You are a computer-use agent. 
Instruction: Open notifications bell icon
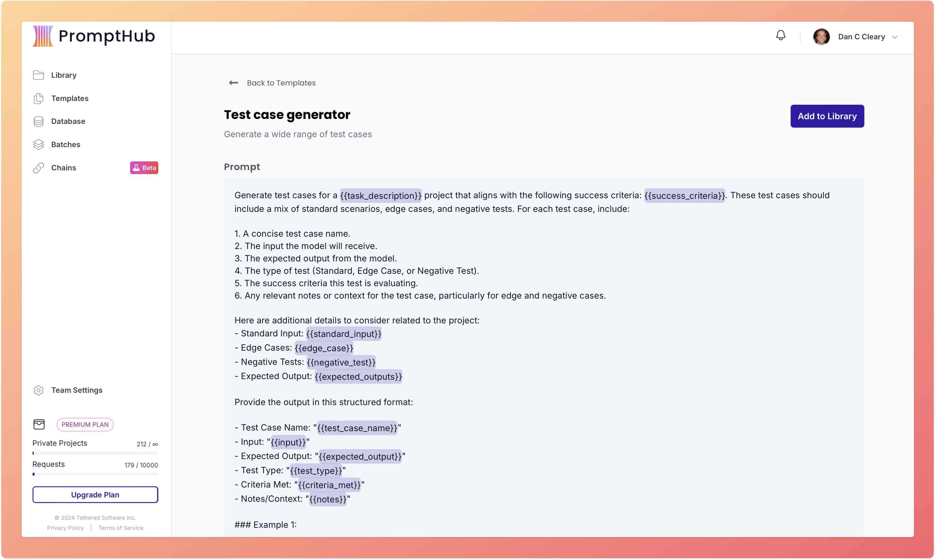click(x=781, y=36)
